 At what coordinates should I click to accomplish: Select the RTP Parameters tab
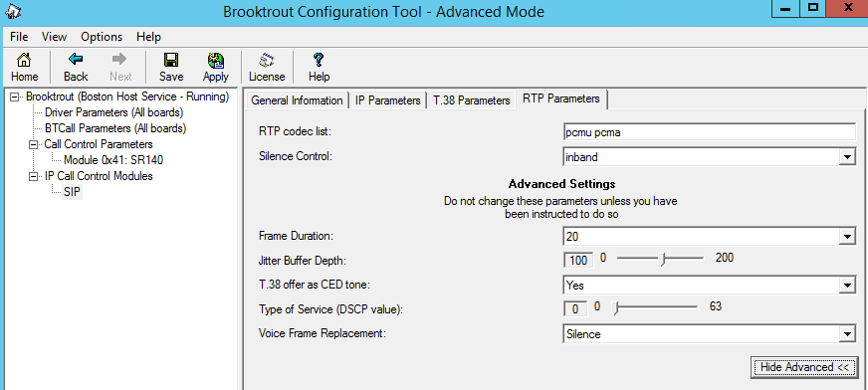click(560, 99)
